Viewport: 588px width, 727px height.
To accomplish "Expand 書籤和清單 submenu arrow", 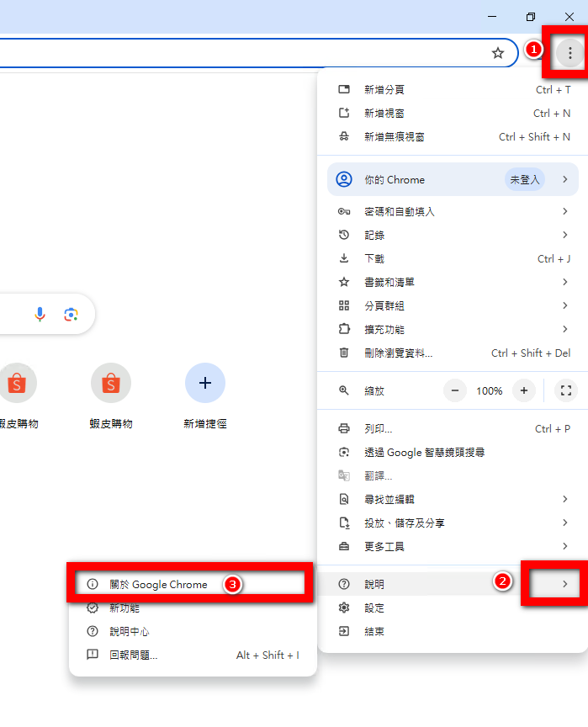I will click(564, 282).
